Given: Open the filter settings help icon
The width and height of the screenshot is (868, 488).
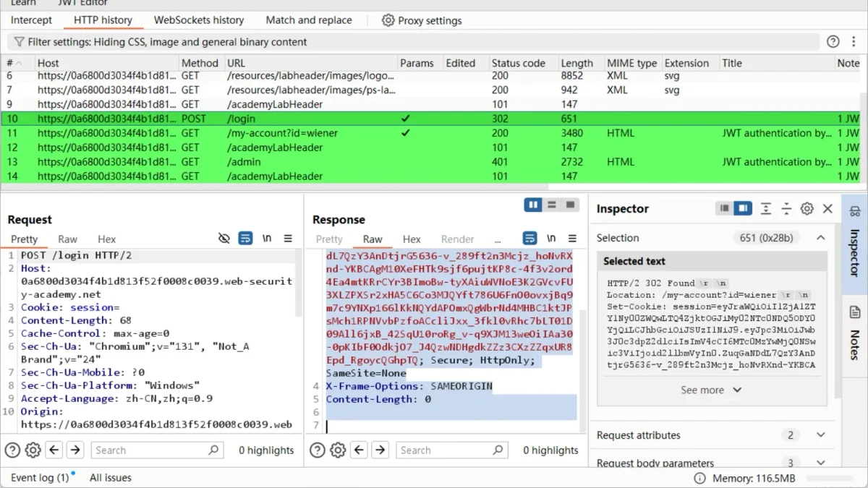Looking at the screenshot, I should tap(833, 42).
